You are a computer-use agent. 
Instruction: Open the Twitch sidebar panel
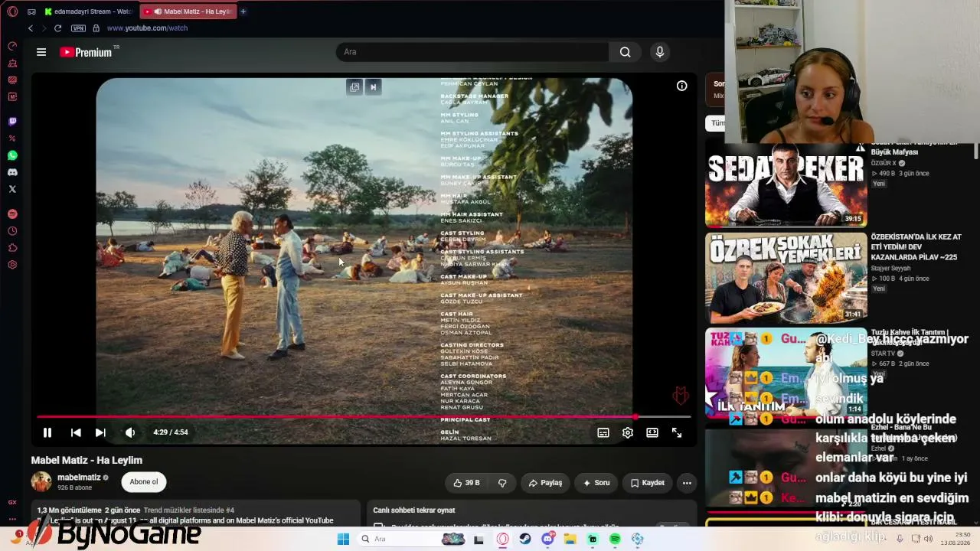pos(12,122)
